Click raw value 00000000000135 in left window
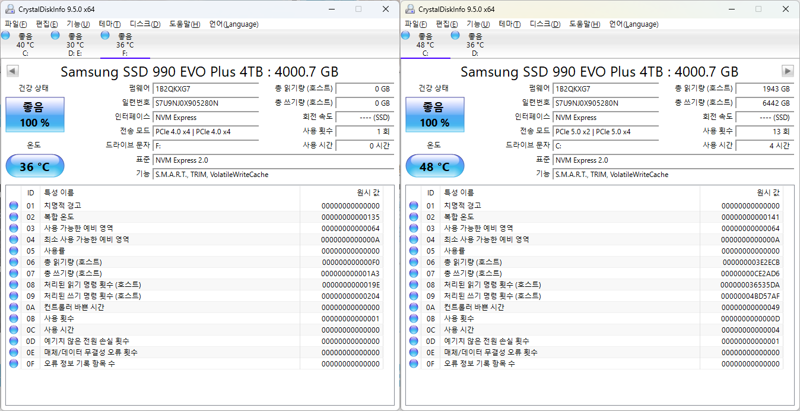 [351, 217]
